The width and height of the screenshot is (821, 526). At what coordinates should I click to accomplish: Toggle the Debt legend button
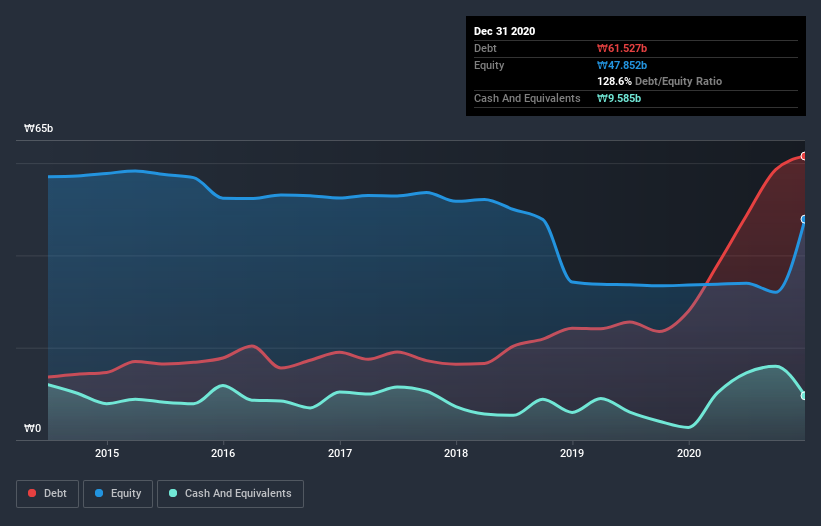click(48, 494)
